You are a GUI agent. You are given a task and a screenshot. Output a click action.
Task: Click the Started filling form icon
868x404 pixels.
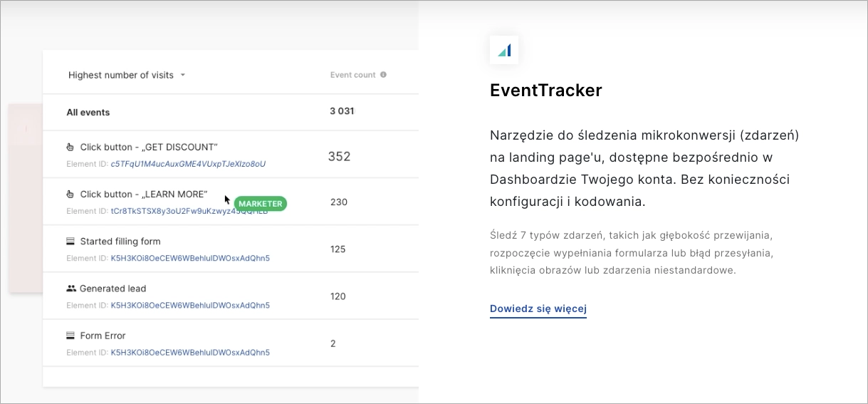tap(70, 242)
